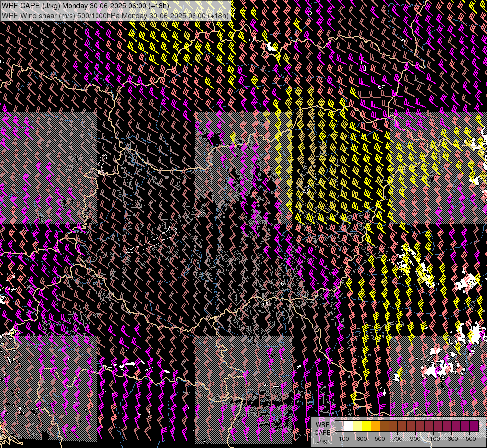Image resolution: width=487 pixels, height=448 pixels.
Task: Select the bright yellow 300 J/kg legend swatch
Action: 367,426
